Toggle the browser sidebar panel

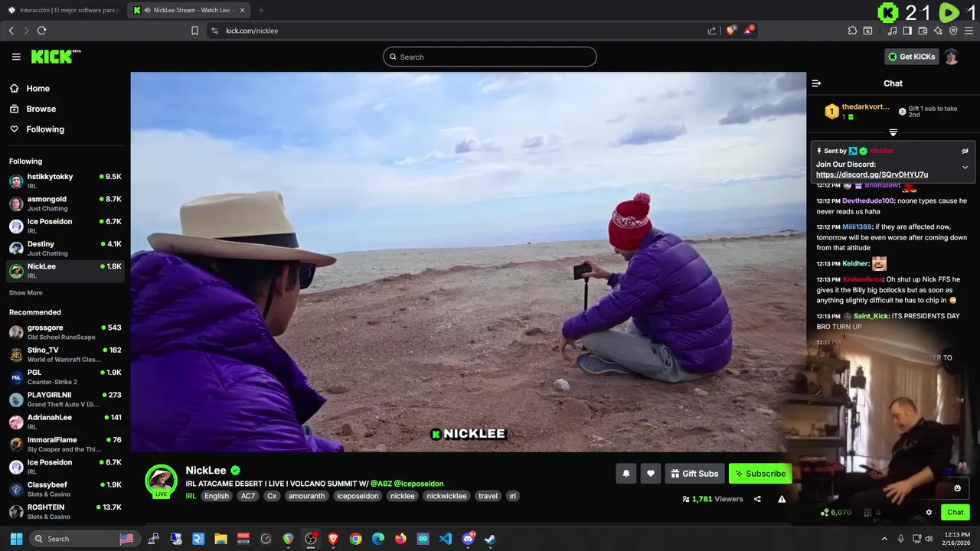coord(907,31)
